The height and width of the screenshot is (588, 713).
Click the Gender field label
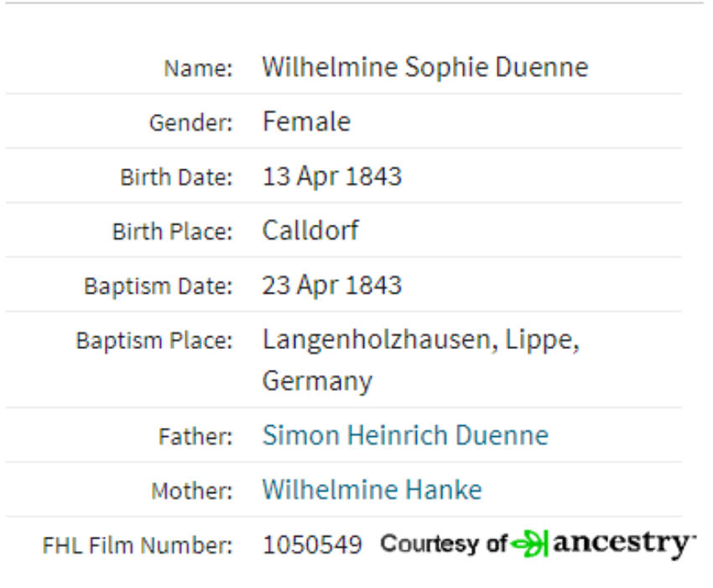pyautogui.click(x=191, y=122)
